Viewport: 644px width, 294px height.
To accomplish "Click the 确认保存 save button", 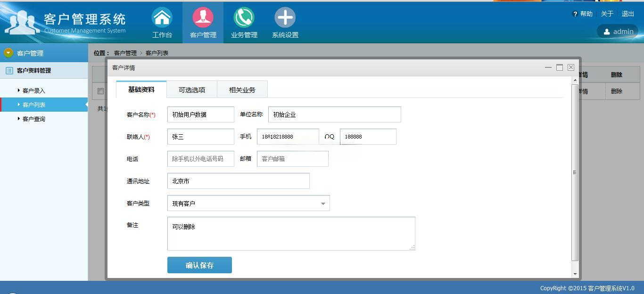I will click(199, 265).
